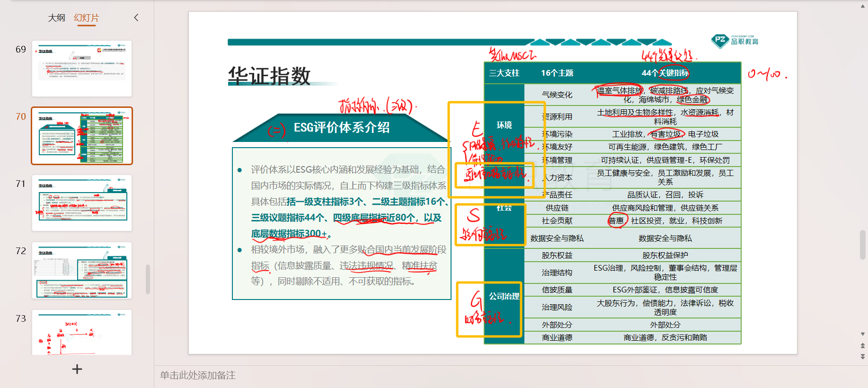Select the 治理风险 table cell

point(557,307)
